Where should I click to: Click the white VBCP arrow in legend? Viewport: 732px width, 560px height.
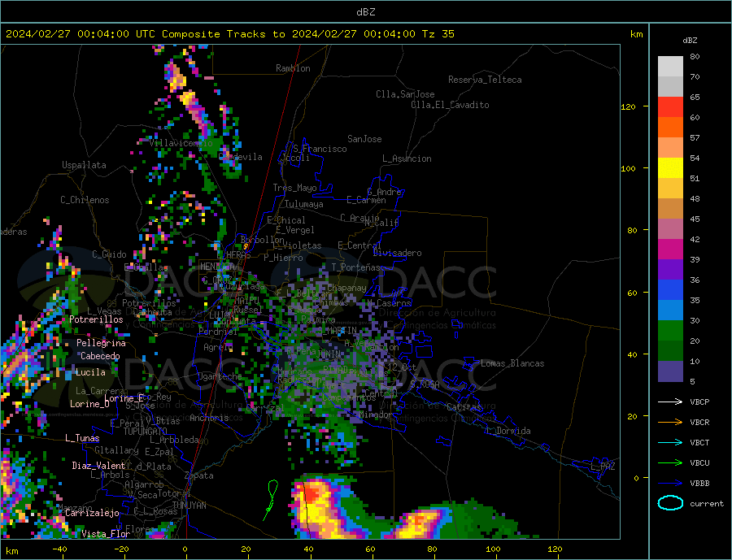[670, 402]
